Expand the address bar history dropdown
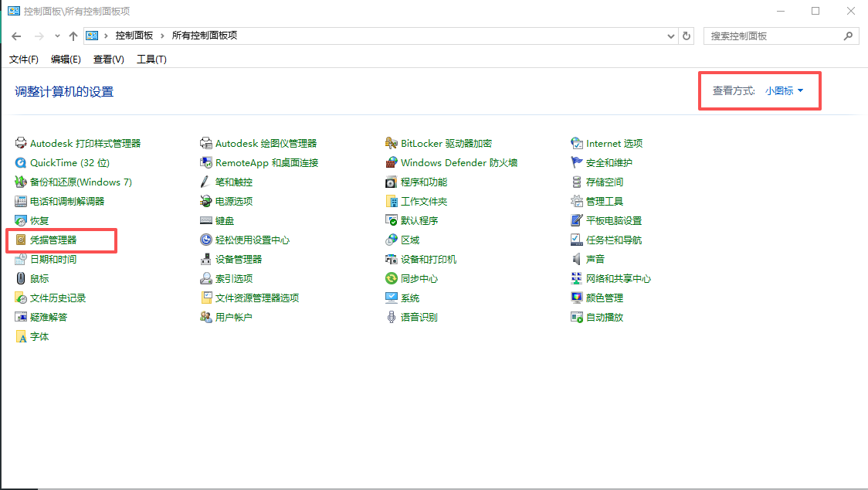The width and height of the screenshot is (868, 490). 671,36
